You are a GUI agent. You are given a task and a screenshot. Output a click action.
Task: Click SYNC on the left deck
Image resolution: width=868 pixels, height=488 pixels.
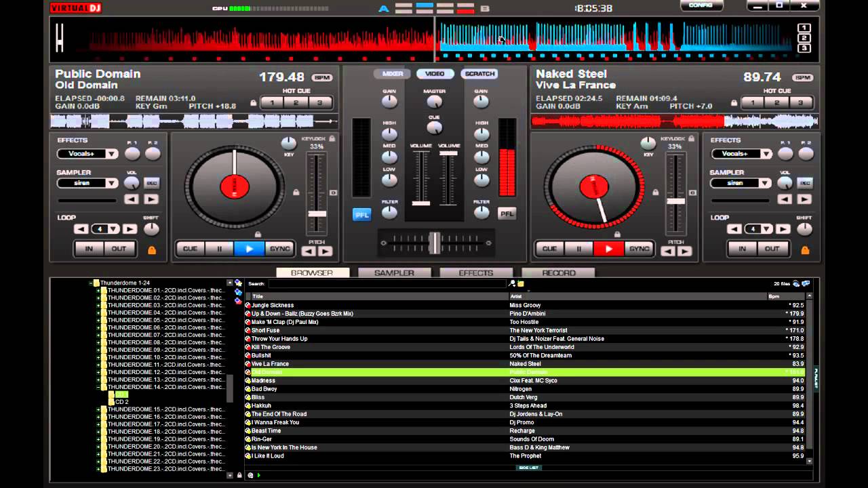pos(279,249)
